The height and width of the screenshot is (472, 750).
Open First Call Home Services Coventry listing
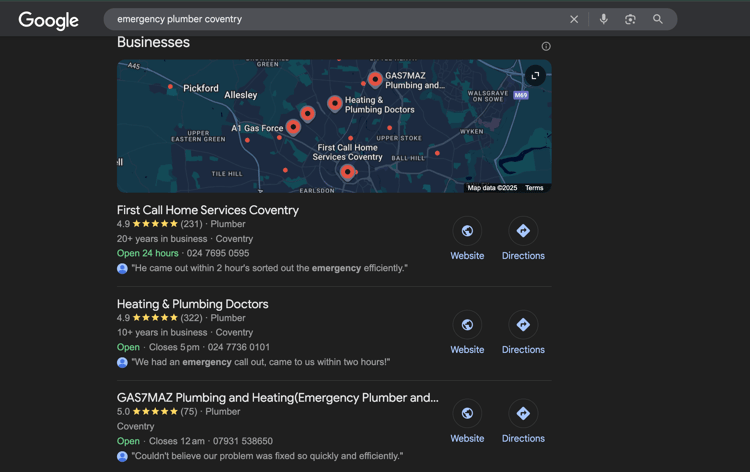pos(208,210)
